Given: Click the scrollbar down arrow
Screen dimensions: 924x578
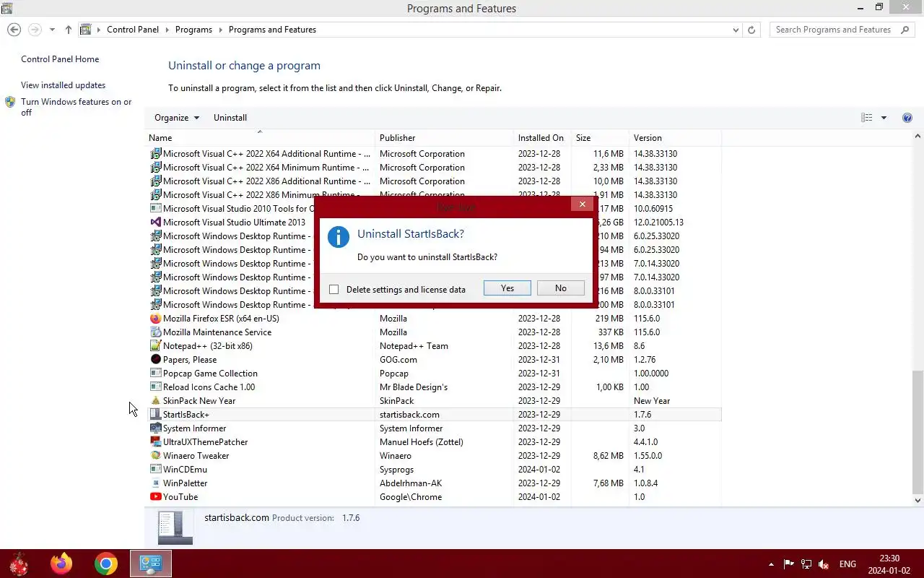Looking at the screenshot, I should pos(918,500).
